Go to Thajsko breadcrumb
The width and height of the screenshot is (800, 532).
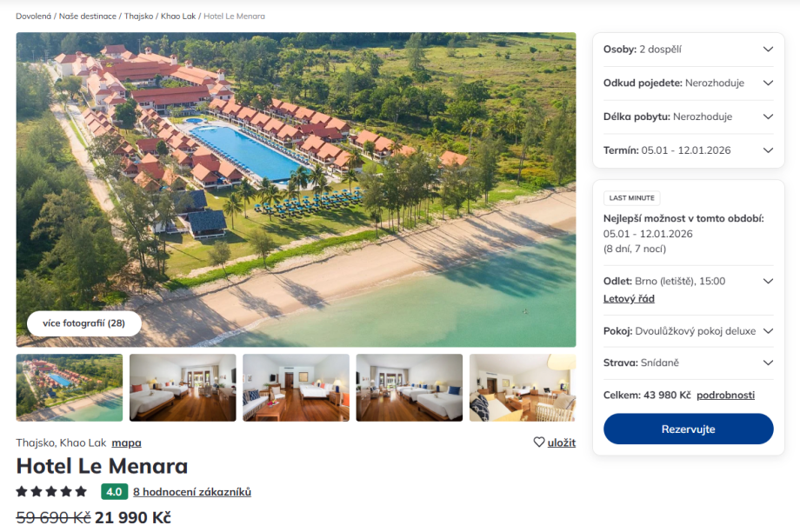139,17
